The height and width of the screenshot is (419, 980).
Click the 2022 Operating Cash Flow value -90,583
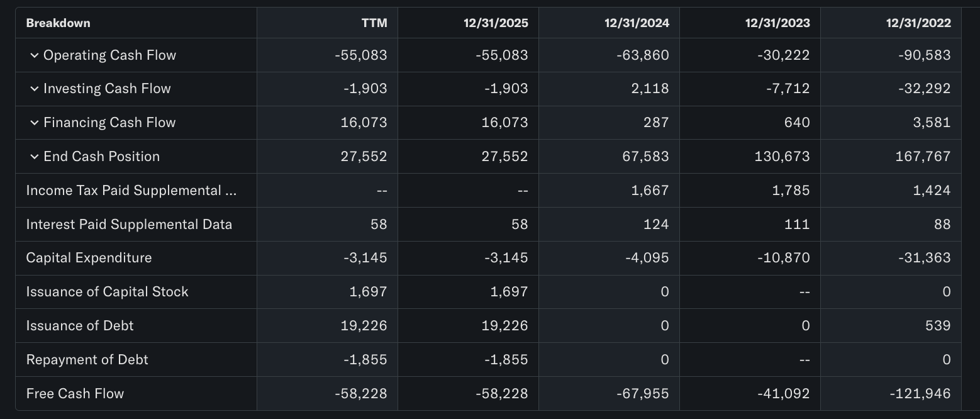[x=925, y=55]
